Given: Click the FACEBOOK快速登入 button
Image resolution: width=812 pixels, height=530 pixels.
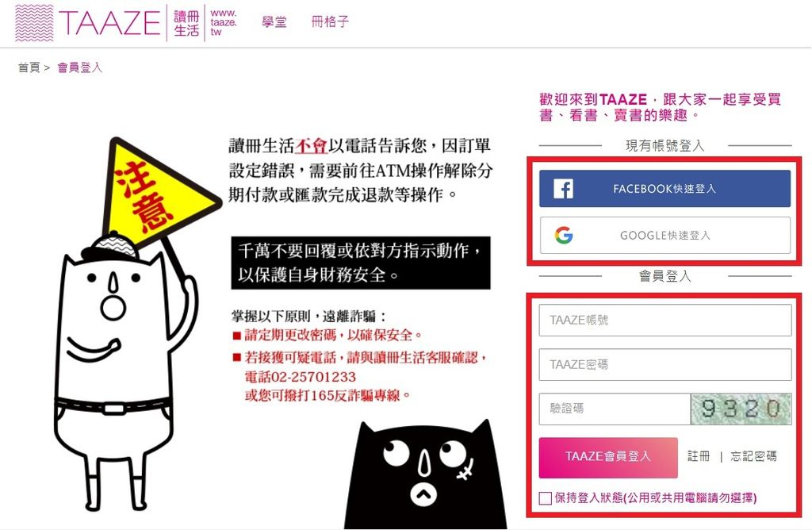Looking at the screenshot, I should 665,189.
